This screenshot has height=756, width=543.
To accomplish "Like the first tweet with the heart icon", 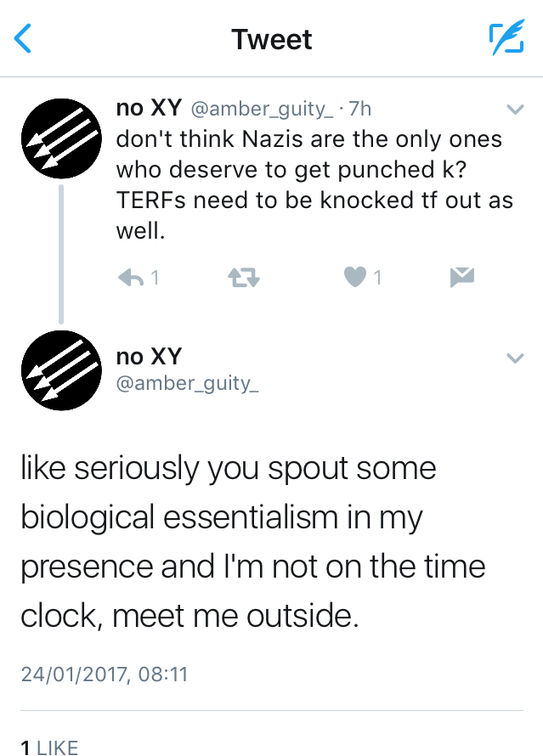I will click(x=355, y=277).
